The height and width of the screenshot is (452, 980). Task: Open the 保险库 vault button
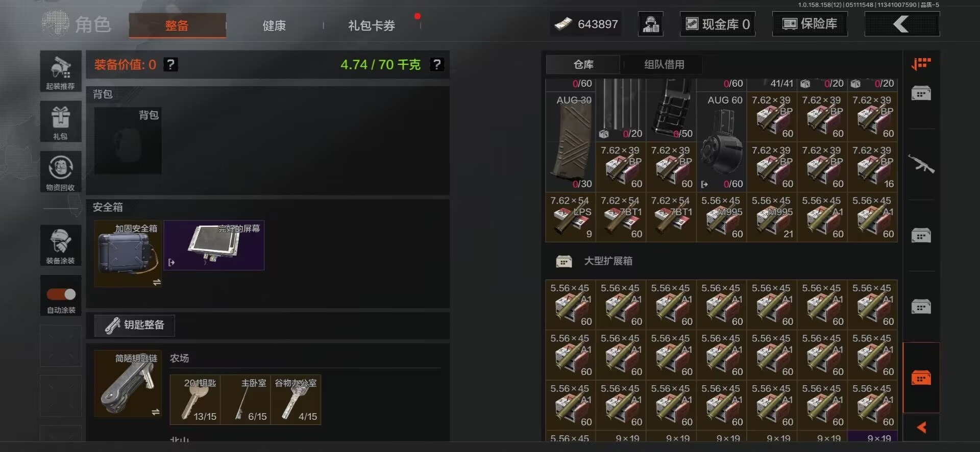point(810,24)
